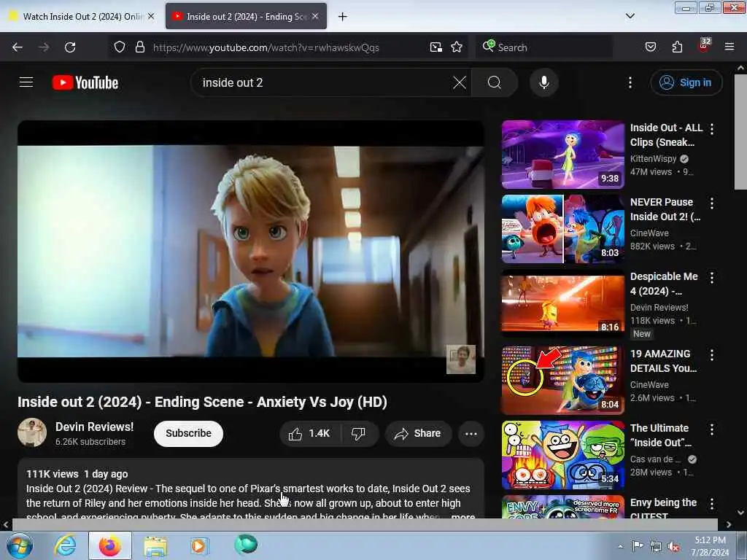Click the Sign in button
The image size is (747, 560).
[686, 82]
